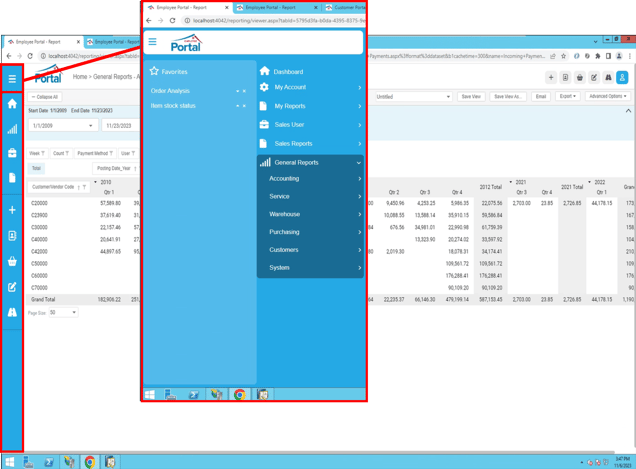Open Chrome from the bottom Windows taskbar
The image size is (636, 469).
[x=90, y=462]
